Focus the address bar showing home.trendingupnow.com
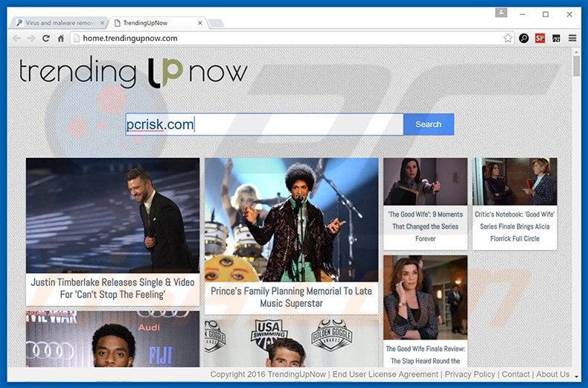Image resolution: width=588 pixels, height=388 pixels. click(x=285, y=38)
